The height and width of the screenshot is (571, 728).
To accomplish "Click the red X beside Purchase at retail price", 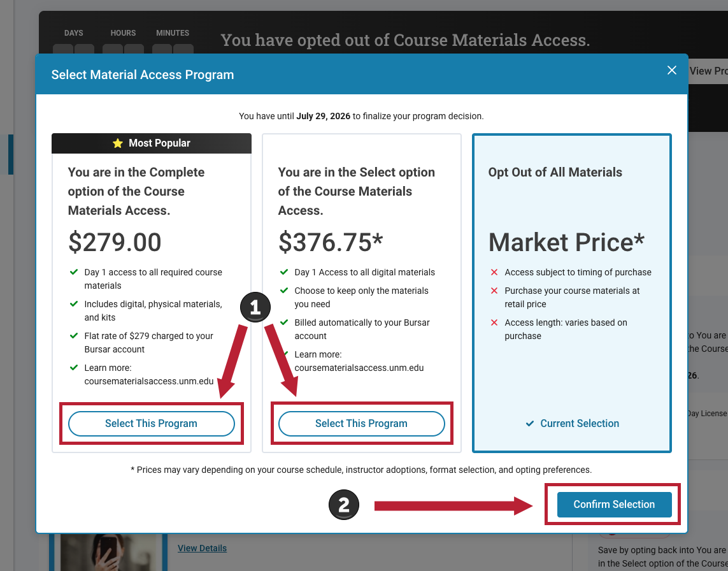I will coord(494,291).
